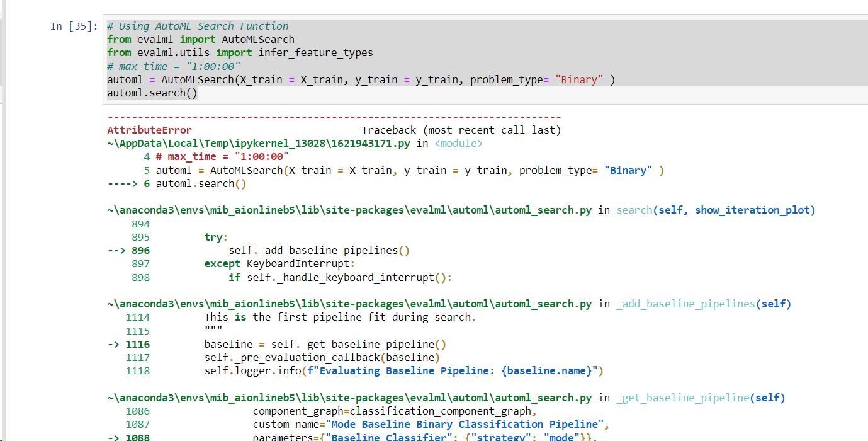The height and width of the screenshot is (441, 868).
Task: Click traceback line '----> 6 automl.search()'
Action: point(177,183)
